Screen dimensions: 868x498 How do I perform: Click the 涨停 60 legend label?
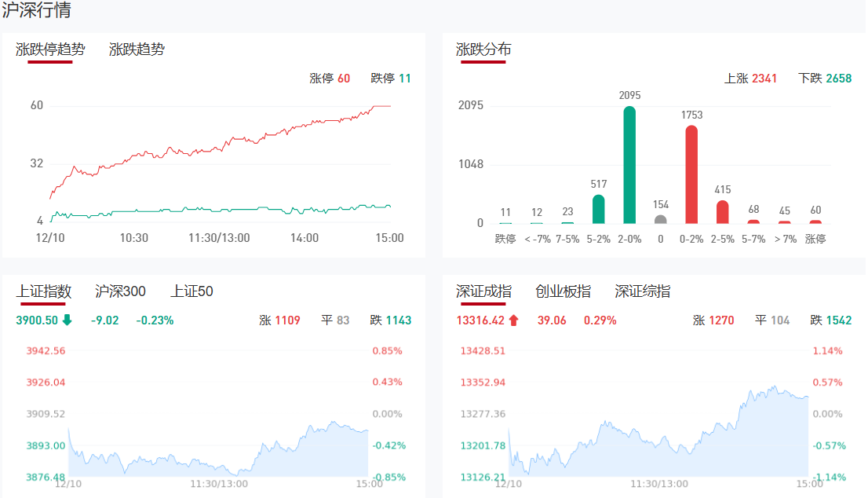coord(330,79)
